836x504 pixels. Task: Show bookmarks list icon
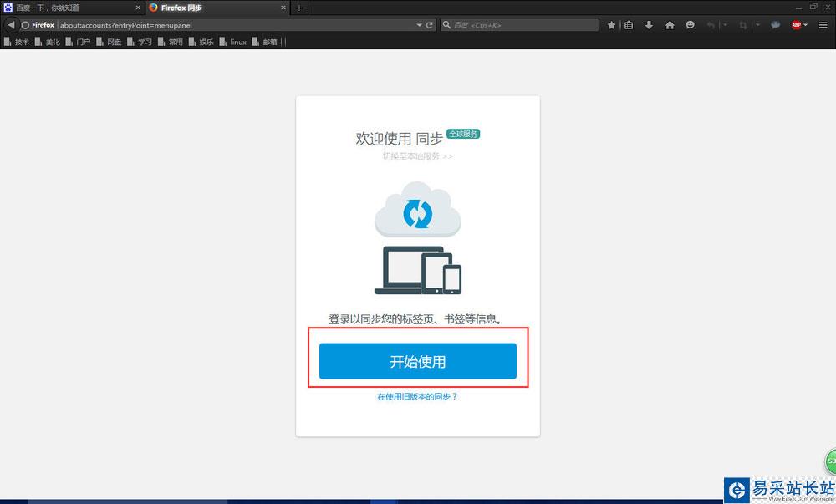tap(630, 25)
